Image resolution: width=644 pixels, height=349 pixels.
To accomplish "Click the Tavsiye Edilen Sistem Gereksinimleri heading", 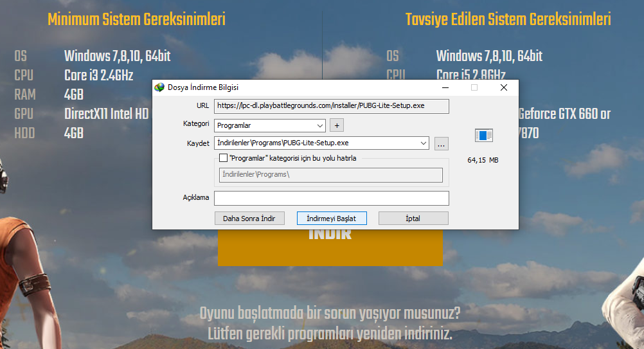I will point(508,19).
